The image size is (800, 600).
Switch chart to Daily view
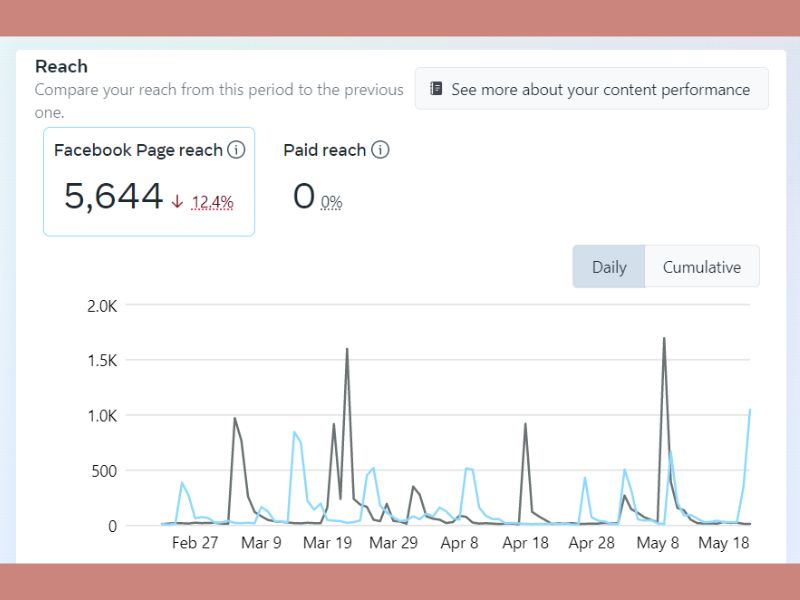tap(609, 267)
